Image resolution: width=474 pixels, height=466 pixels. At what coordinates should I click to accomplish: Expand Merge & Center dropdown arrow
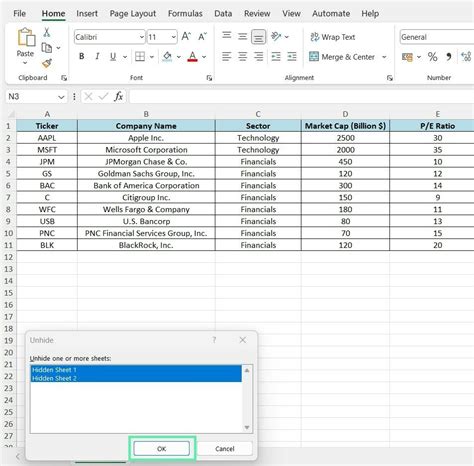[384, 57]
